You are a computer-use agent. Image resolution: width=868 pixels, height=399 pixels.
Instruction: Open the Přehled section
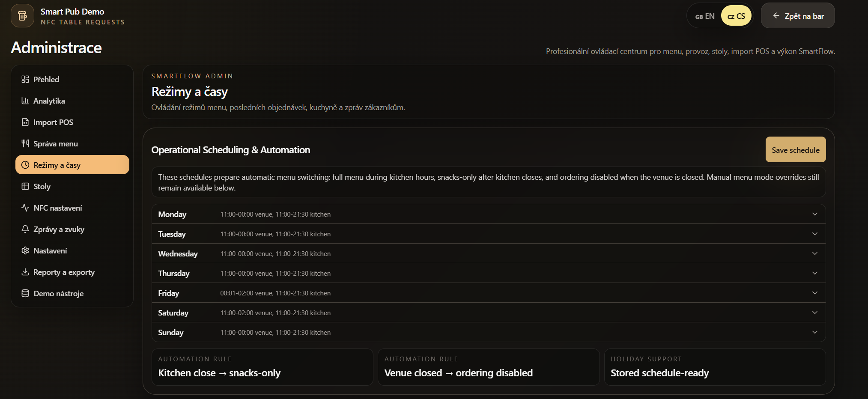tap(72, 79)
